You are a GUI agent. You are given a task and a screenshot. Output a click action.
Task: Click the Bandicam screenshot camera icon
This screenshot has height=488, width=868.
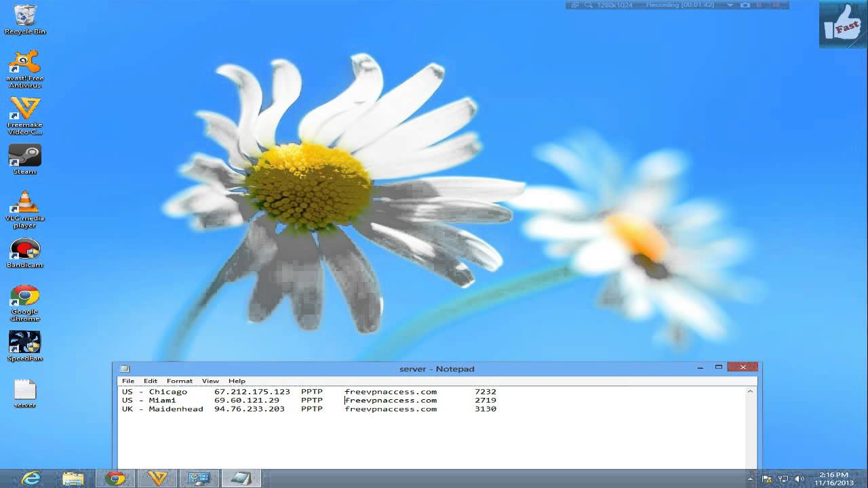(745, 5)
